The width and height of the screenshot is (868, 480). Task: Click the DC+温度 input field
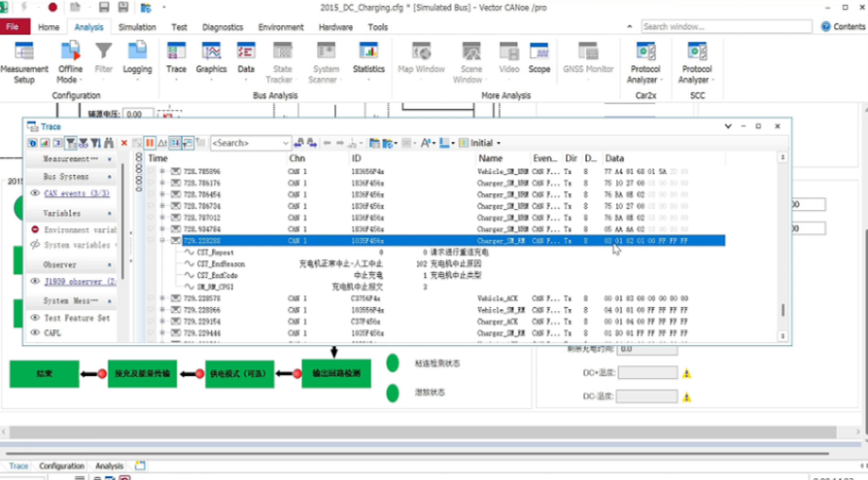647,372
